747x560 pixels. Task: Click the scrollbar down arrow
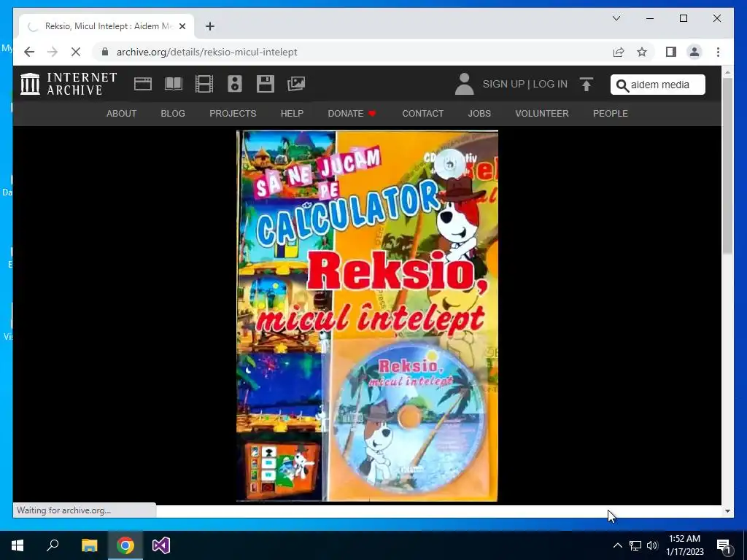727,511
